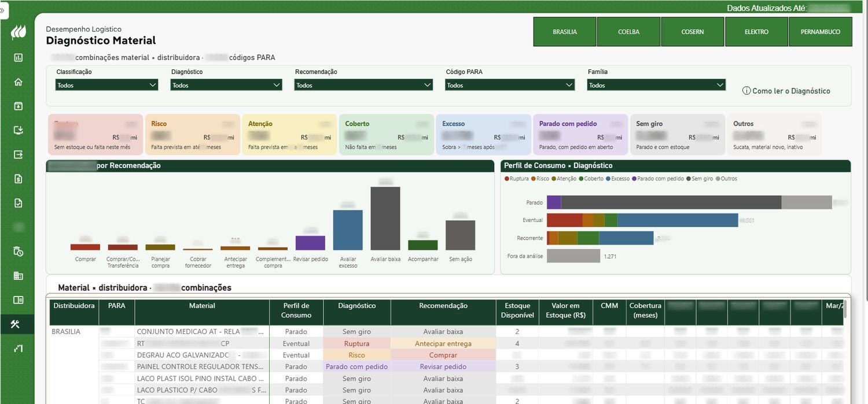Click the gray Fora da análise bar
The width and height of the screenshot is (868, 404).
click(573, 256)
